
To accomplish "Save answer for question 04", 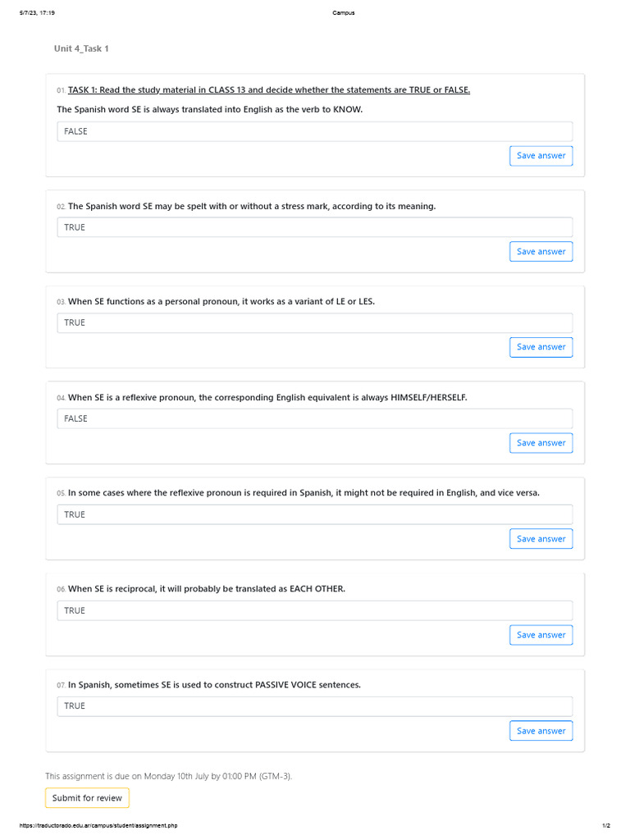I will coord(541,443).
